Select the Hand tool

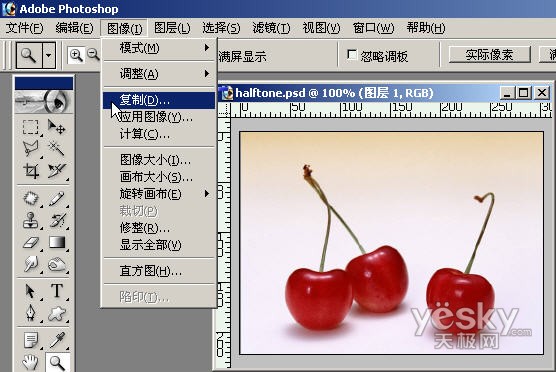[30, 362]
